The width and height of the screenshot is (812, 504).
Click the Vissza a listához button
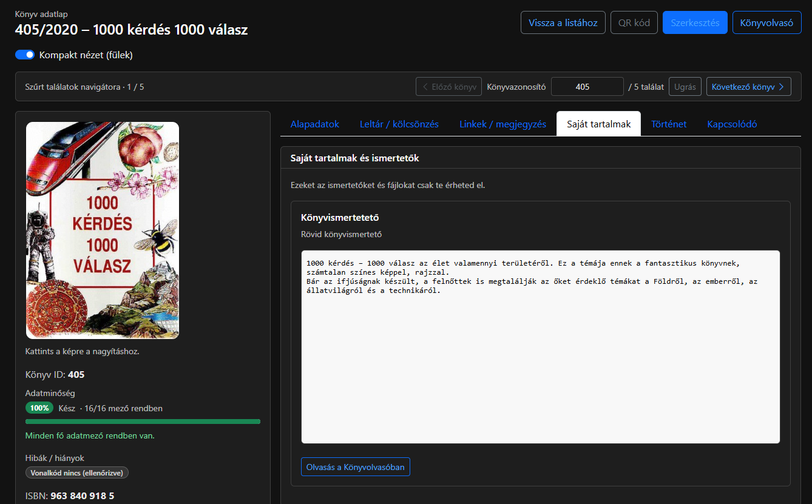pyautogui.click(x=563, y=22)
